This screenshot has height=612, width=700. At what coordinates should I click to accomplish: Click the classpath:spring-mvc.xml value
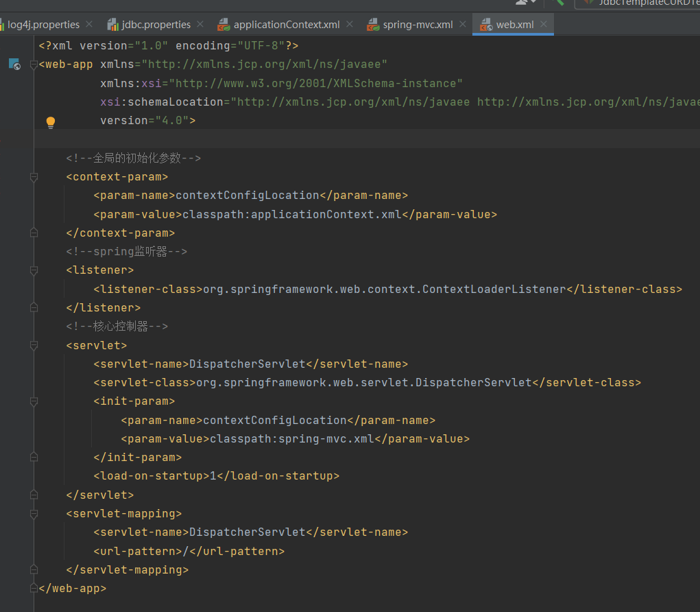click(x=292, y=438)
